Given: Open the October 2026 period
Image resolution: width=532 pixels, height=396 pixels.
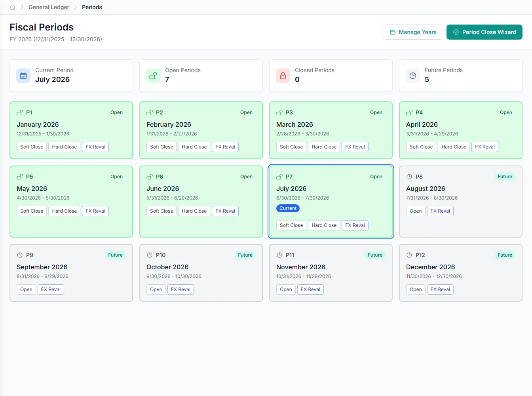Looking at the screenshot, I should (x=156, y=289).
